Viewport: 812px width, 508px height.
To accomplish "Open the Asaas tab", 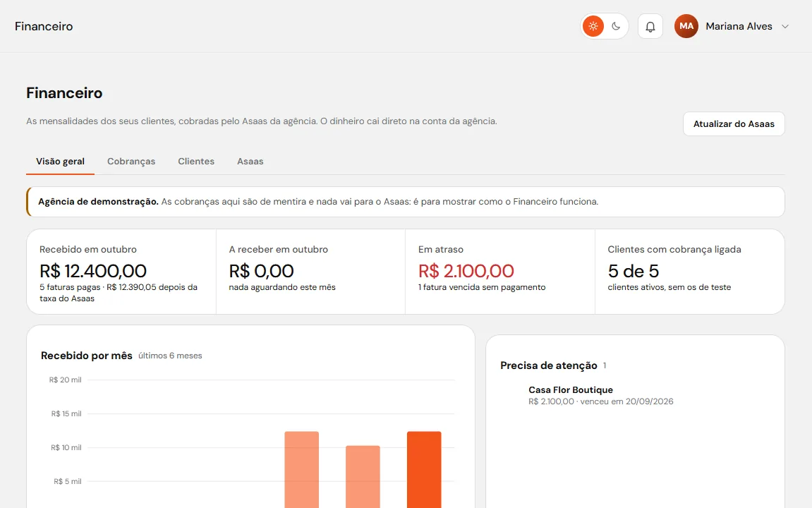I will tap(250, 161).
